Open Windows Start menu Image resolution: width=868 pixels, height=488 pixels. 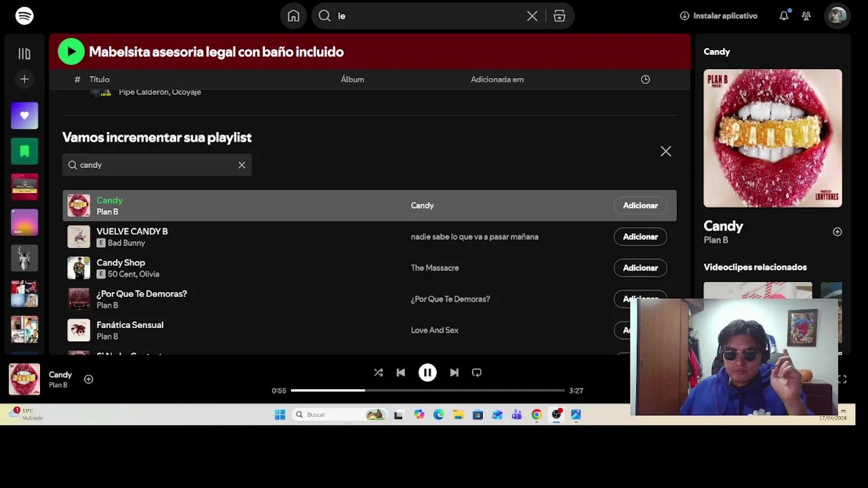[x=280, y=415]
